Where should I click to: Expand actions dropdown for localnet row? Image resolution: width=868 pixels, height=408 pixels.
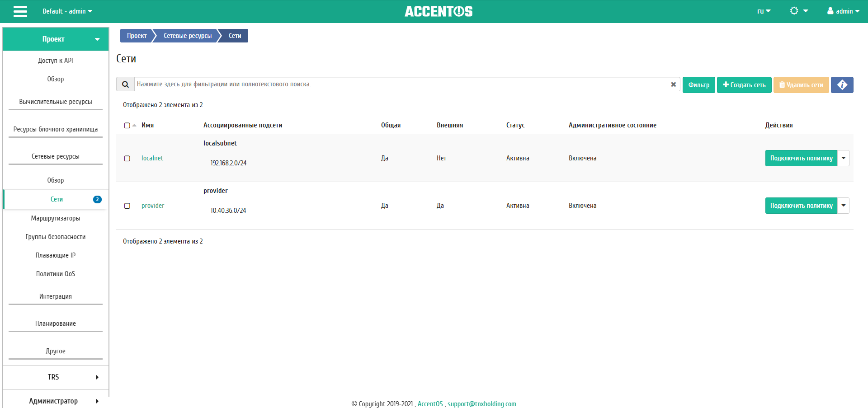843,158
